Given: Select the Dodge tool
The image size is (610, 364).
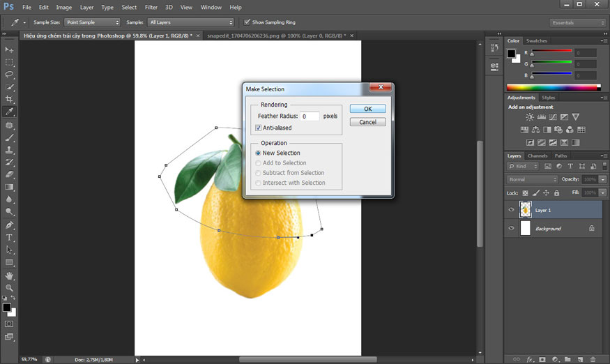Looking at the screenshot, I should coord(9,212).
